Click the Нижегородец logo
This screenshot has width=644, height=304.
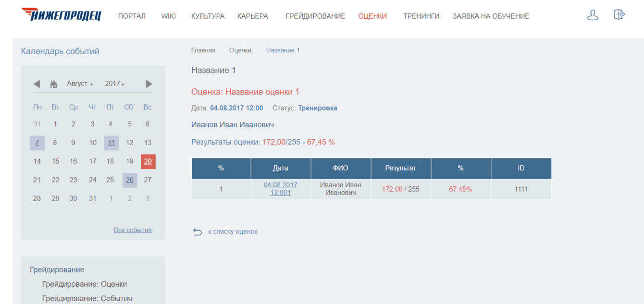pyautogui.click(x=62, y=15)
